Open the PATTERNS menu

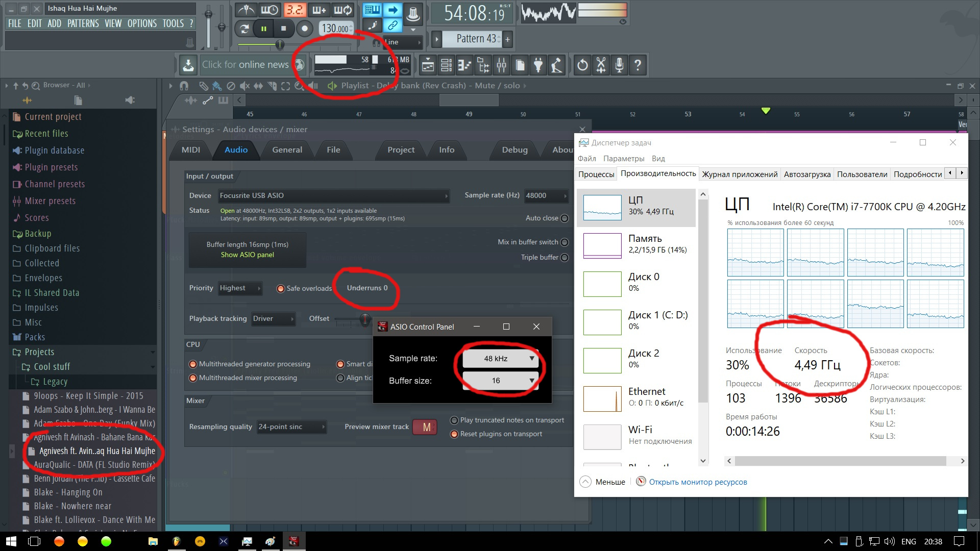click(83, 23)
